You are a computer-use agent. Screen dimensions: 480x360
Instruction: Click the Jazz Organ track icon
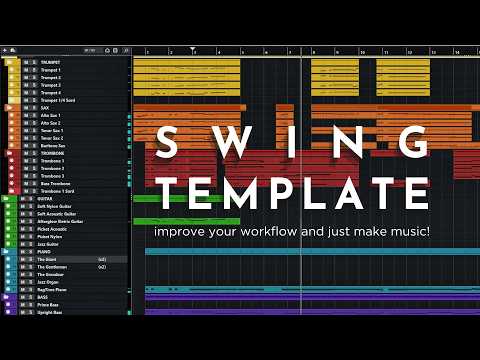[x=8, y=282]
